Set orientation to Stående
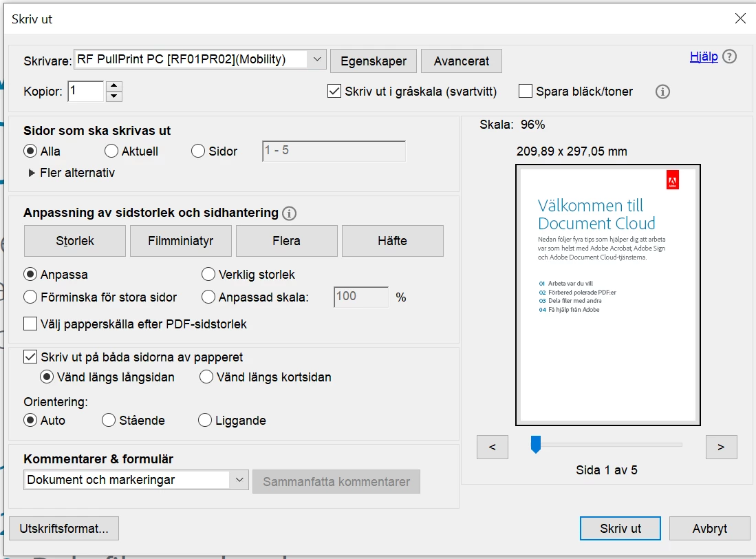The image size is (756, 559). coord(109,420)
